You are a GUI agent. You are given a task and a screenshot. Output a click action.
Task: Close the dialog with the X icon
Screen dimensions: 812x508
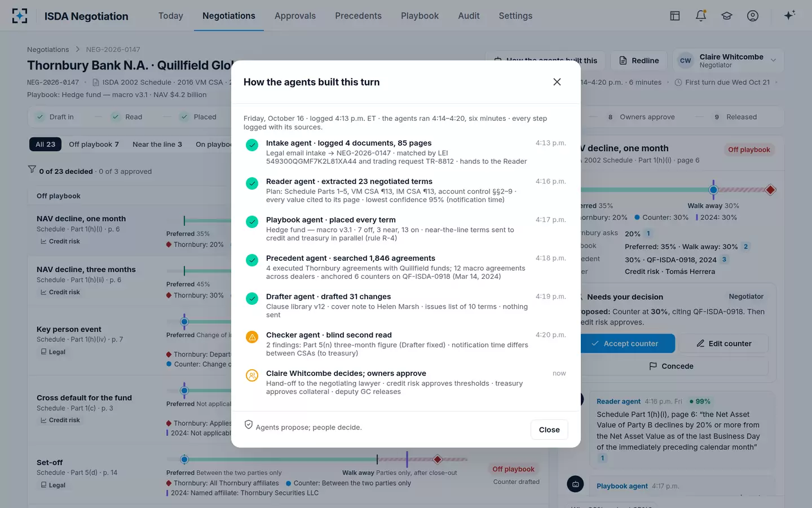557,82
